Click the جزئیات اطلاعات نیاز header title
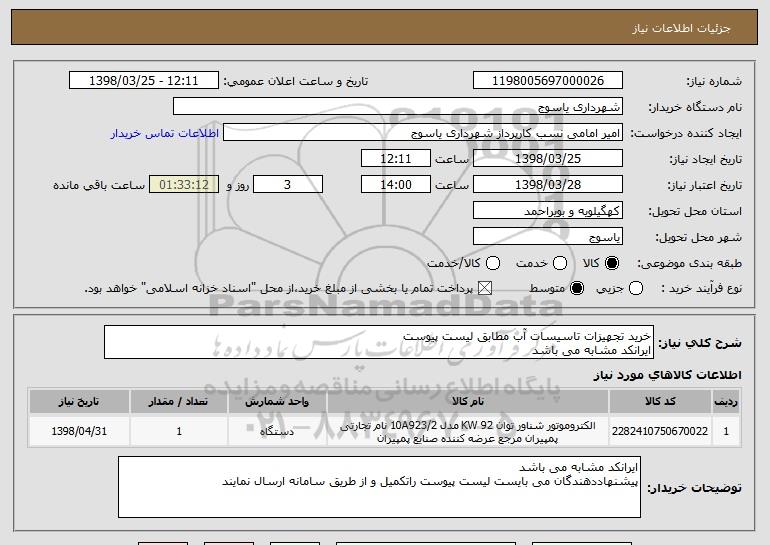 pyautogui.click(x=681, y=28)
